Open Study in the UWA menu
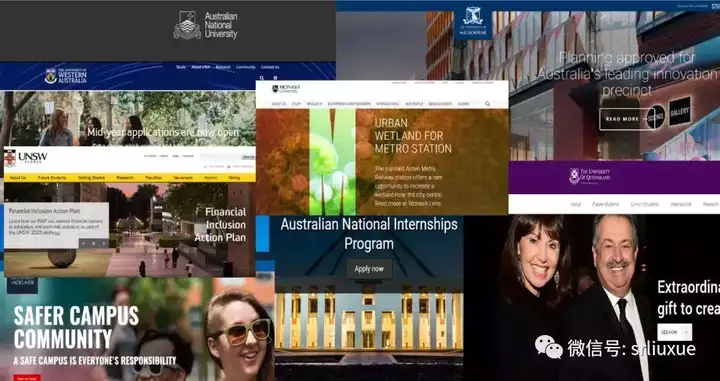Viewport: 720px width, 381px height. click(x=181, y=67)
